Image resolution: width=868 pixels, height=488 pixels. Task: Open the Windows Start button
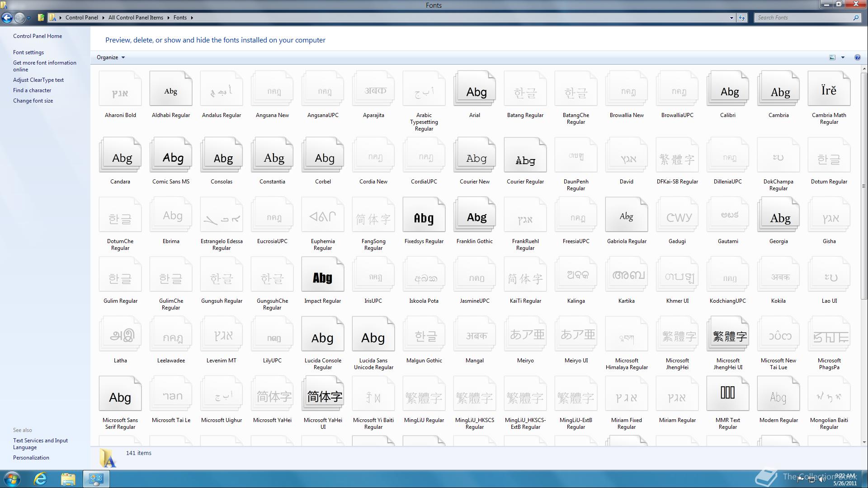[x=12, y=479]
